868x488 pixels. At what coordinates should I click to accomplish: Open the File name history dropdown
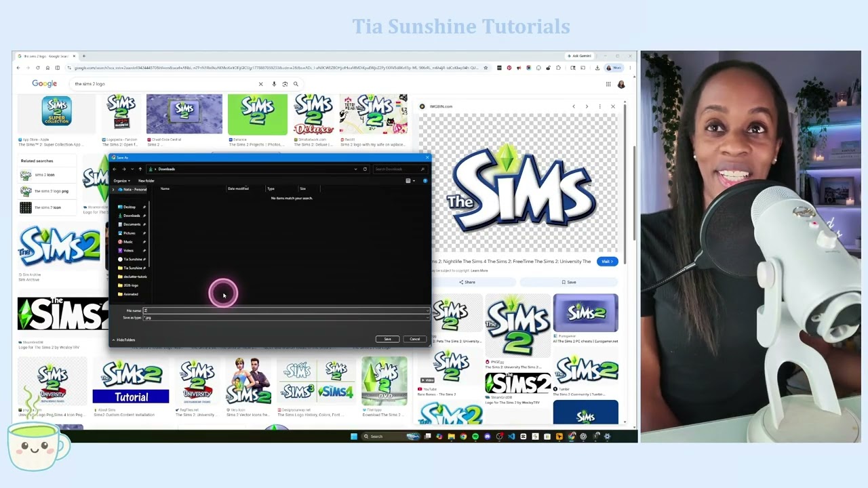427,310
